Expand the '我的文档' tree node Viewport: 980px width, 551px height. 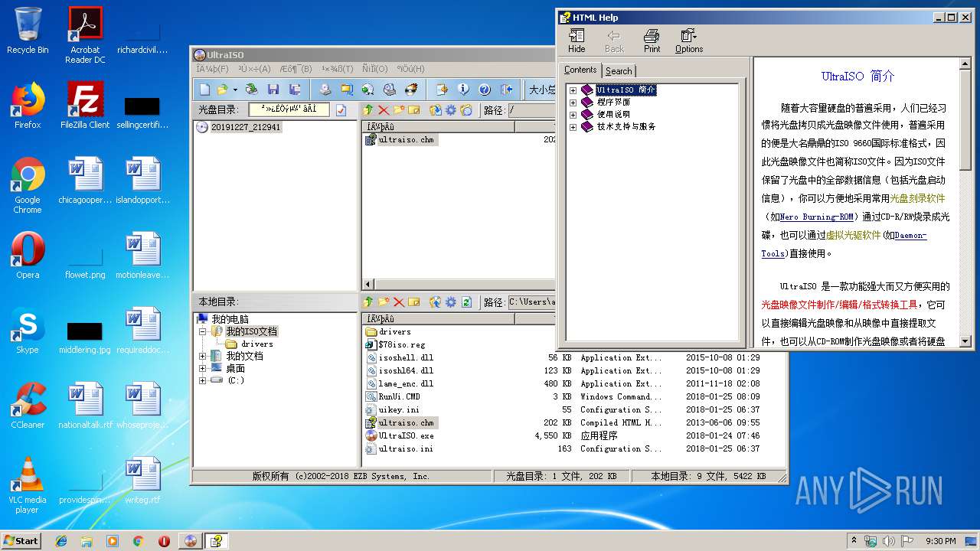tap(202, 357)
